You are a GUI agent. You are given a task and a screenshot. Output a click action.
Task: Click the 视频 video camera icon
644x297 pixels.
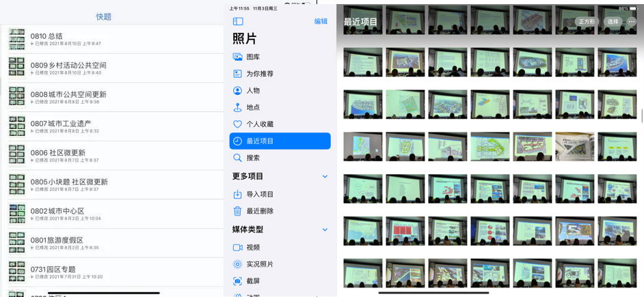point(237,247)
